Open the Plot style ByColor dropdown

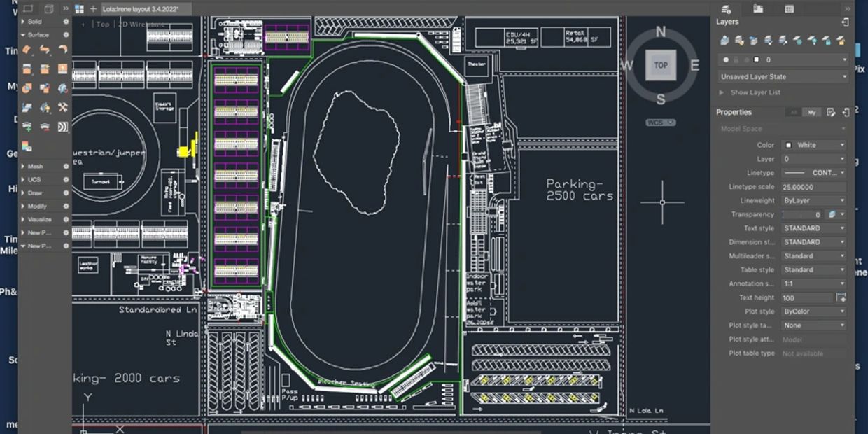pyautogui.click(x=815, y=311)
